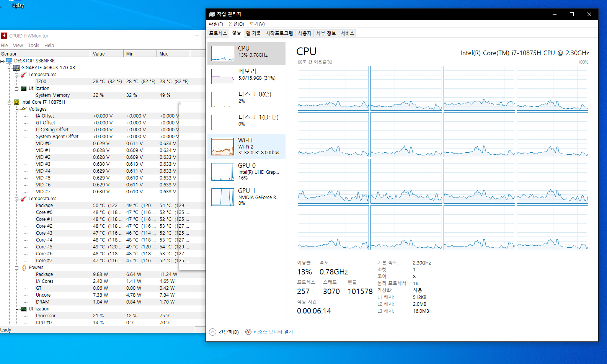Click the CPUID HWMonitor title bar icon

tap(4, 36)
